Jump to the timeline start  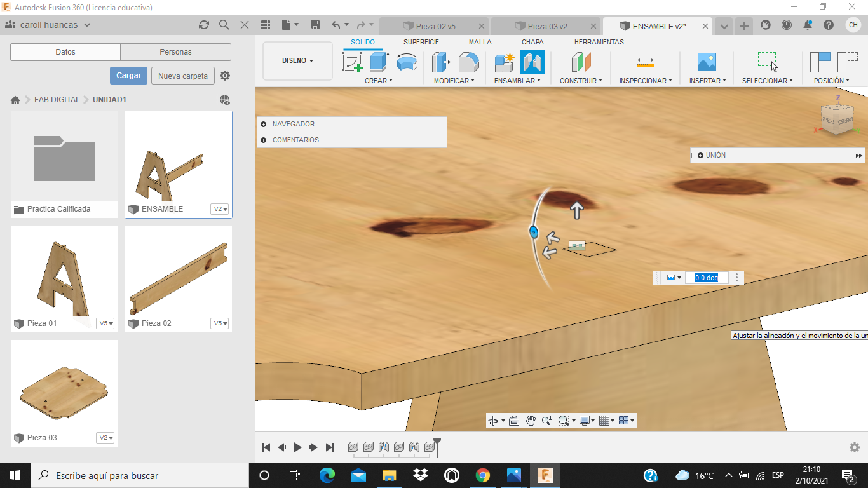[267, 447]
